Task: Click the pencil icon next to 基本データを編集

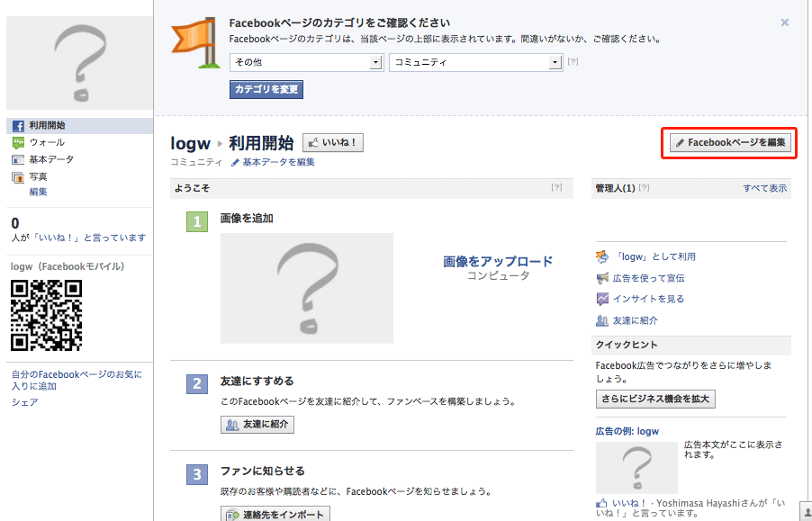Action: coord(236,163)
